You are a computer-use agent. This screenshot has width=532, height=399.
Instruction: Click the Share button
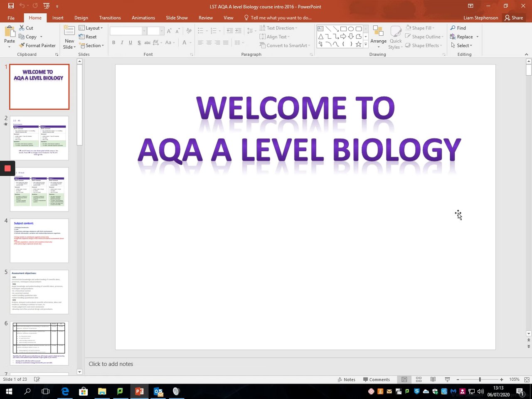(514, 18)
